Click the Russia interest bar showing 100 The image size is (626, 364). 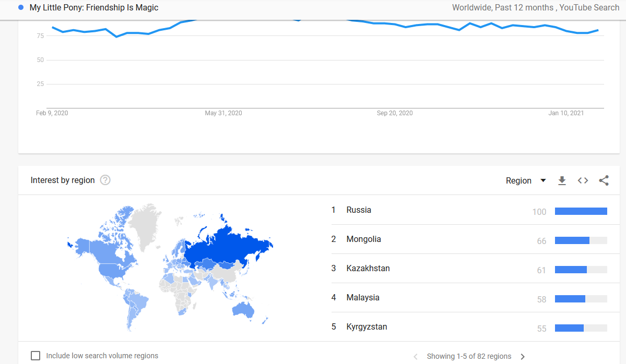(581, 211)
